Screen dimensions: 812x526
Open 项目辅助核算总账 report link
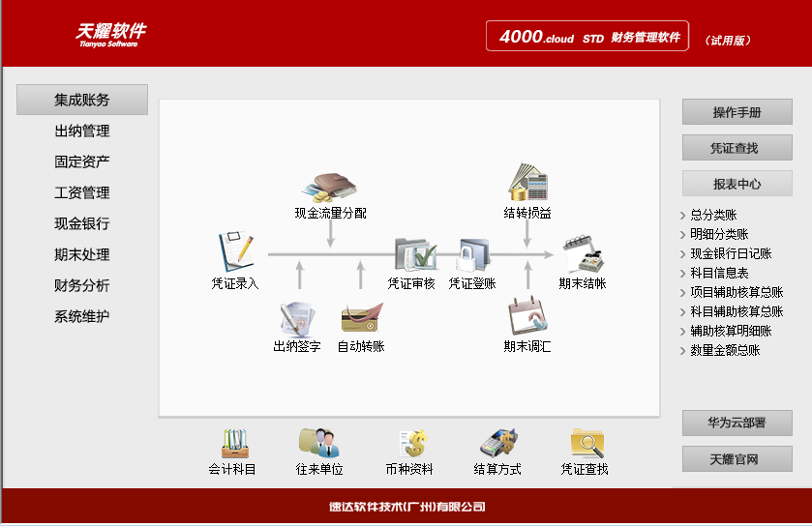pos(737,292)
